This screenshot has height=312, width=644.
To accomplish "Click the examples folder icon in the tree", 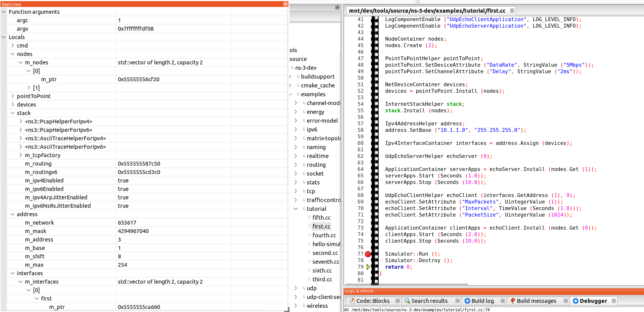I will [x=299, y=94].
